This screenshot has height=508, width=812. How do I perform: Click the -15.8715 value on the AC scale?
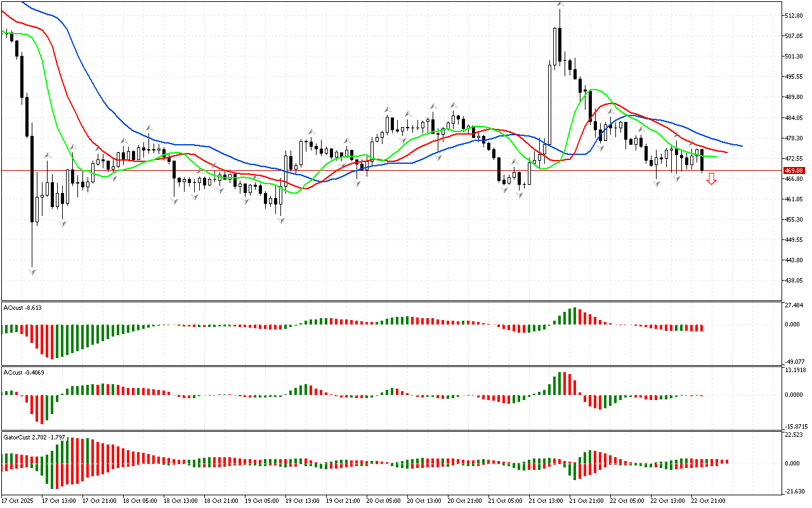pos(796,426)
